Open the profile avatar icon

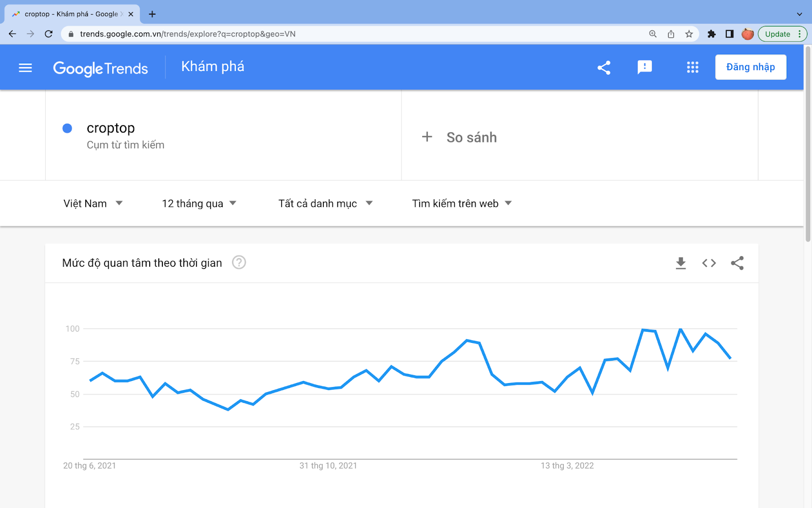point(748,34)
